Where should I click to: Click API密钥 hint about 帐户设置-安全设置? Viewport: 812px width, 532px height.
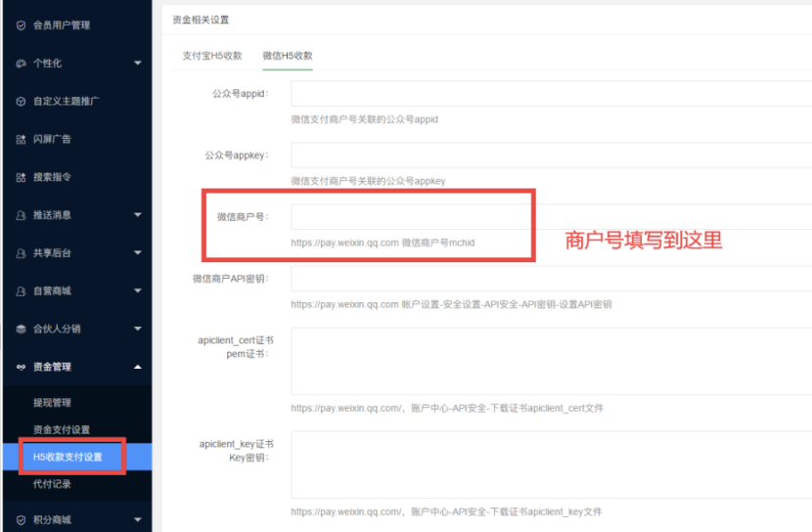click(x=451, y=305)
